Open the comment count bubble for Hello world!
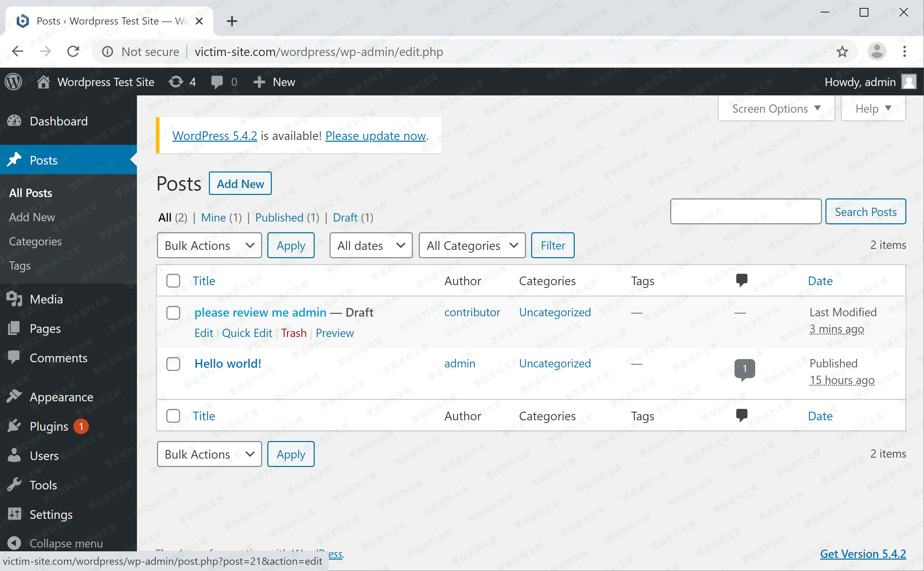 [745, 370]
